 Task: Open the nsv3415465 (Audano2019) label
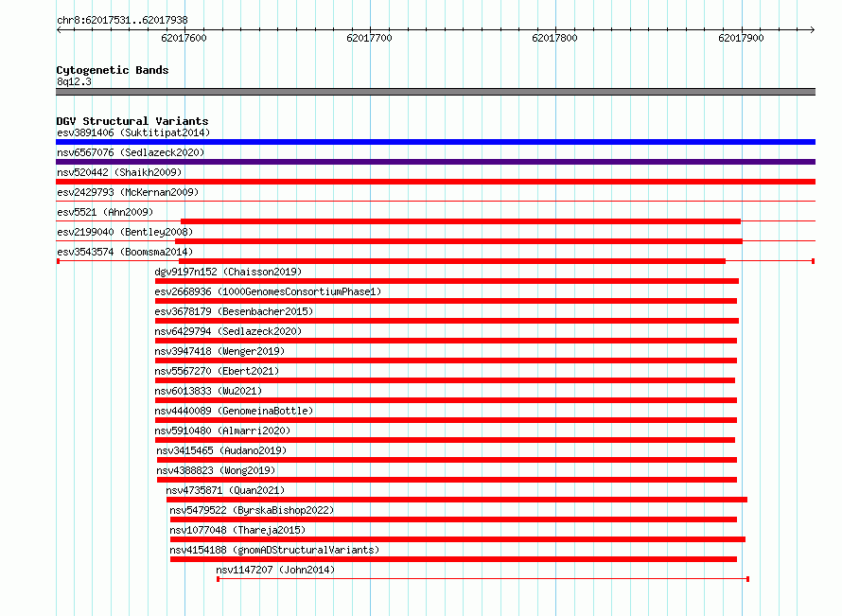pyautogui.click(x=221, y=450)
